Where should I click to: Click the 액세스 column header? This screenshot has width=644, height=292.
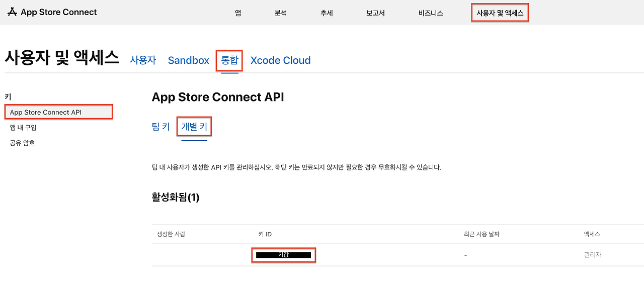coord(592,234)
